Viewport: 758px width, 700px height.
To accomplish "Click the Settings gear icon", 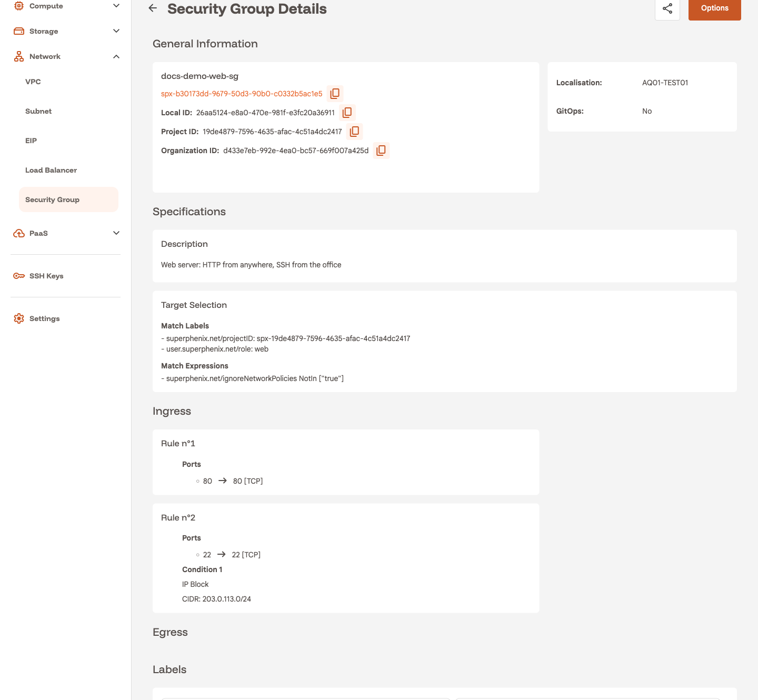I will 19,318.
